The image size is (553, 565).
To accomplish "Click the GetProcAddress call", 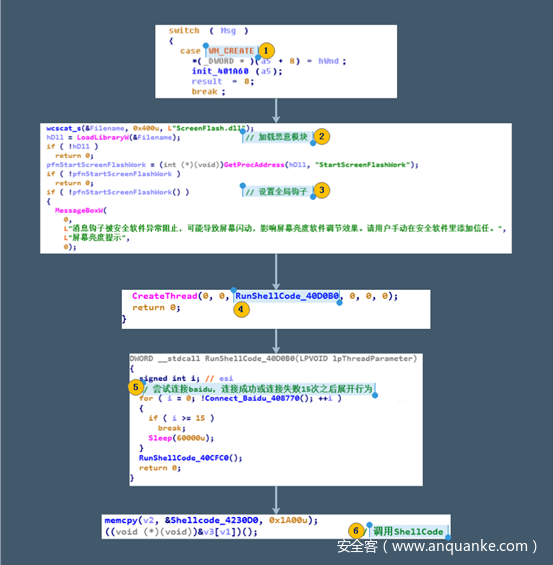I will click(254, 165).
